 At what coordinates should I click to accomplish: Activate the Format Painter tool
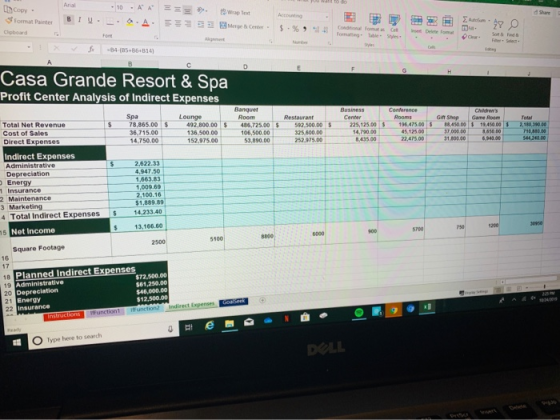click(x=29, y=21)
